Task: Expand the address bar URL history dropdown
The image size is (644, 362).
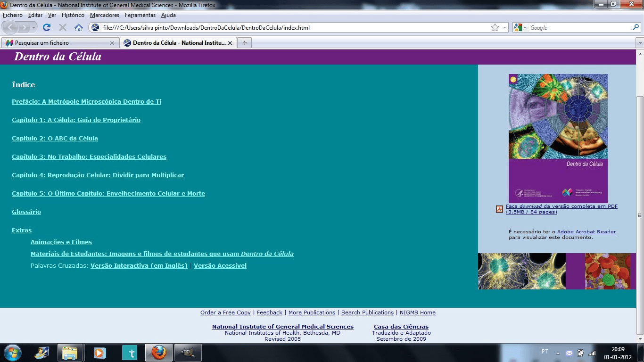Action: coord(505,27)
